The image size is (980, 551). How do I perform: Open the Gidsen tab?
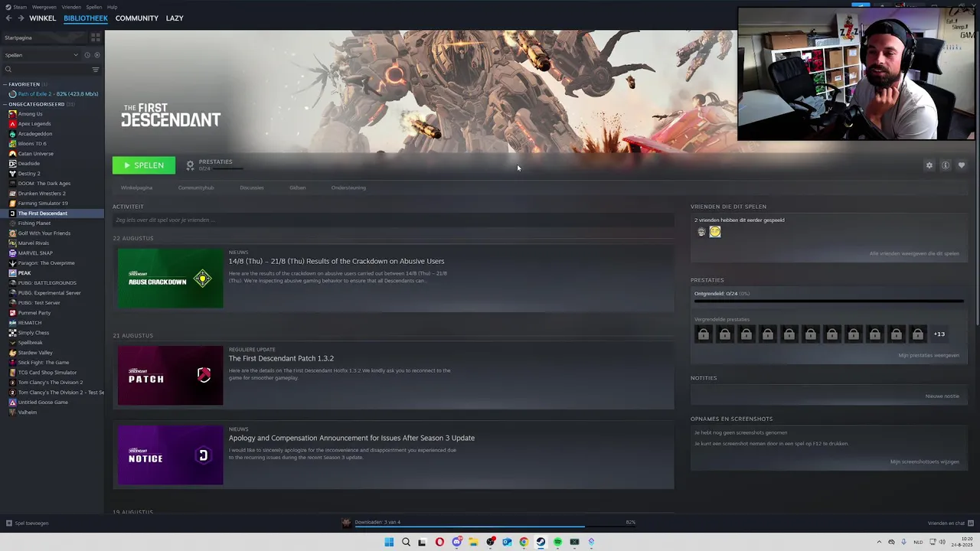click(298, 187)
